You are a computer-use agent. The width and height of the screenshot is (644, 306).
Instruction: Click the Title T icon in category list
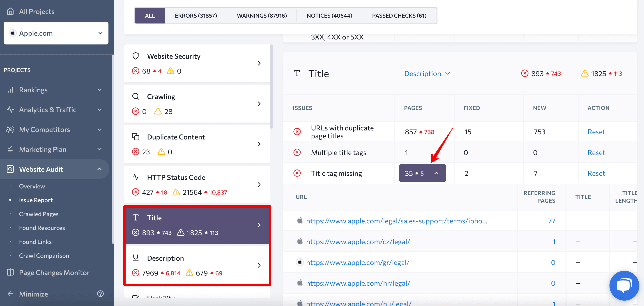click(x=136, y=218)
